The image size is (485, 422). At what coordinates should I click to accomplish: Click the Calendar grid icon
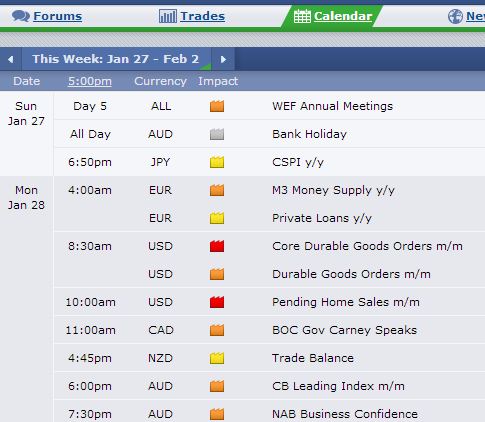click(x=302, y=16)
